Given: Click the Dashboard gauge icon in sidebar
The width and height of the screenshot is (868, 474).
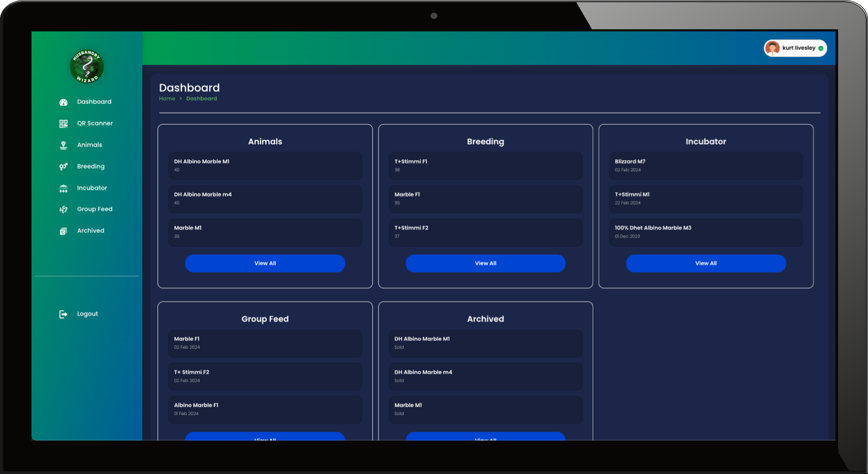Looking at the screenshot, I should [x=63, y=102].
